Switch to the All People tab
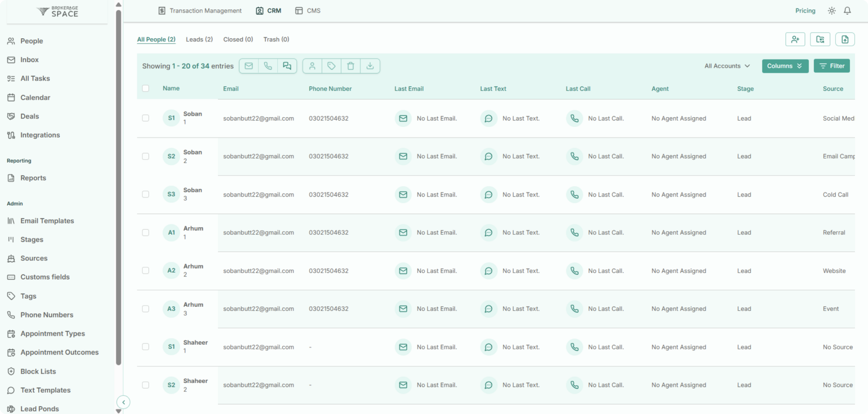Image resolution: width=868 pixels, height=414 pixels. click(156, 39)
